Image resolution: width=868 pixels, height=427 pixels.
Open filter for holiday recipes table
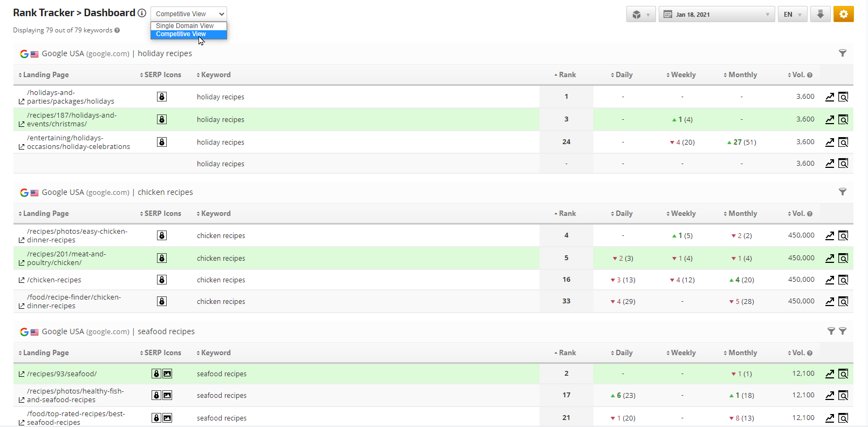[842, 53]
